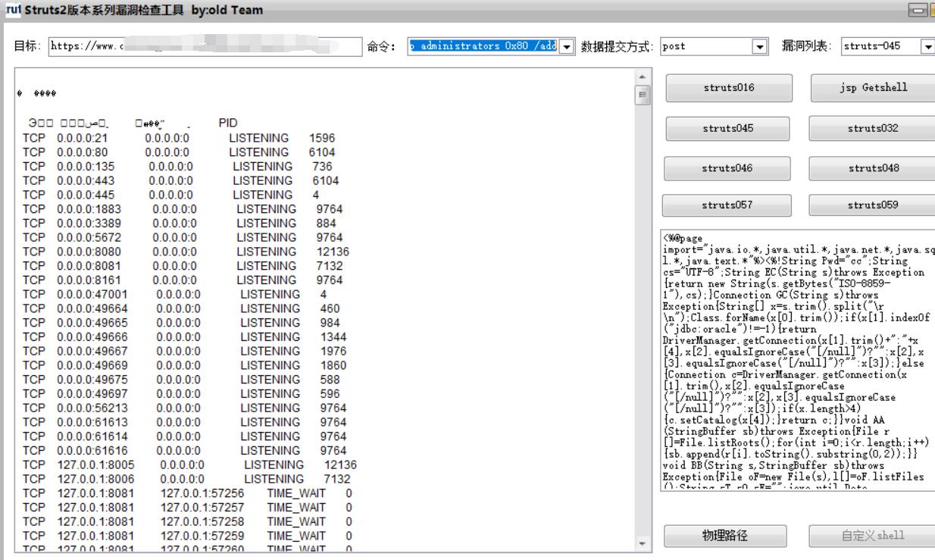Viewport: 935px width, 560px height.
Task: Select the 0.0.0.0:80 address text
Action: coord(83,152)
